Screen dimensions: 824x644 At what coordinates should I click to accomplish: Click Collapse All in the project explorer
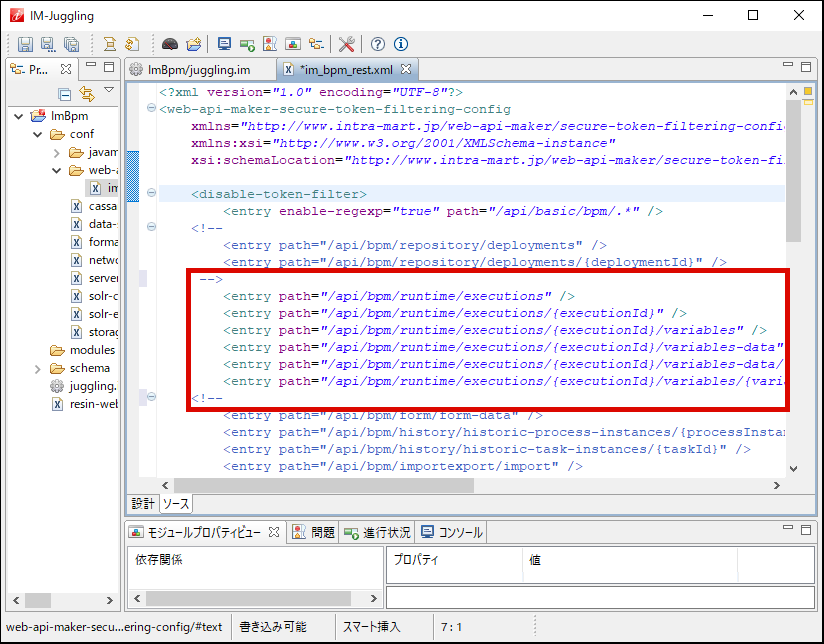(x=65, y=94)
